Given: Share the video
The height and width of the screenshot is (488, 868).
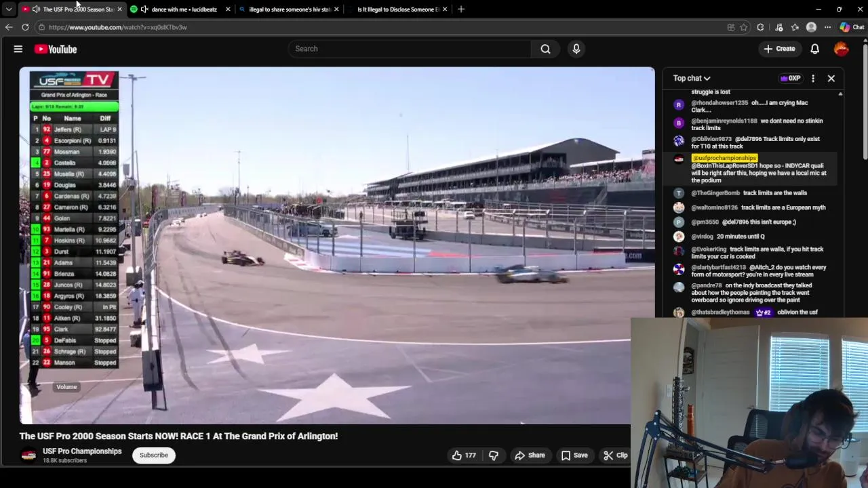Looking at the screenshot, I should pyautogui.click(x=530, y=455).
